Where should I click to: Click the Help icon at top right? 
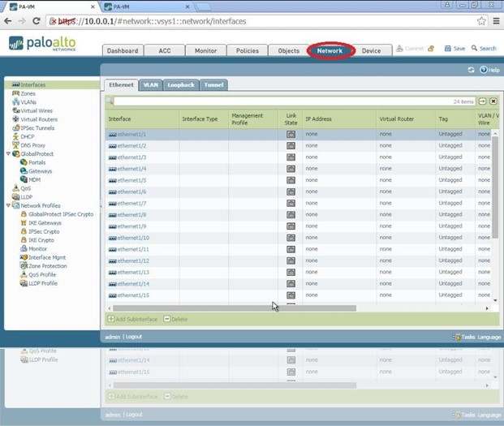(x=483, y=70)
